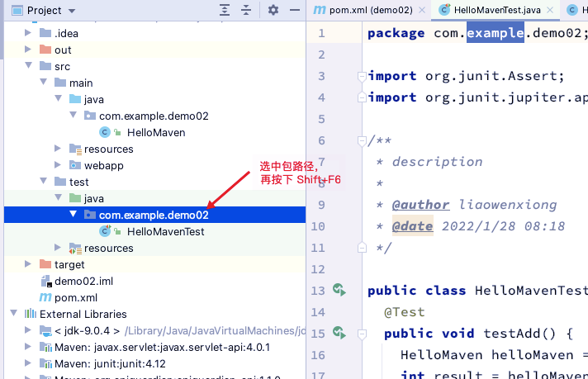Close the pom.xml (demo02) tab
The height and width of the screenshot is (379, 588).
pos(422,10)
